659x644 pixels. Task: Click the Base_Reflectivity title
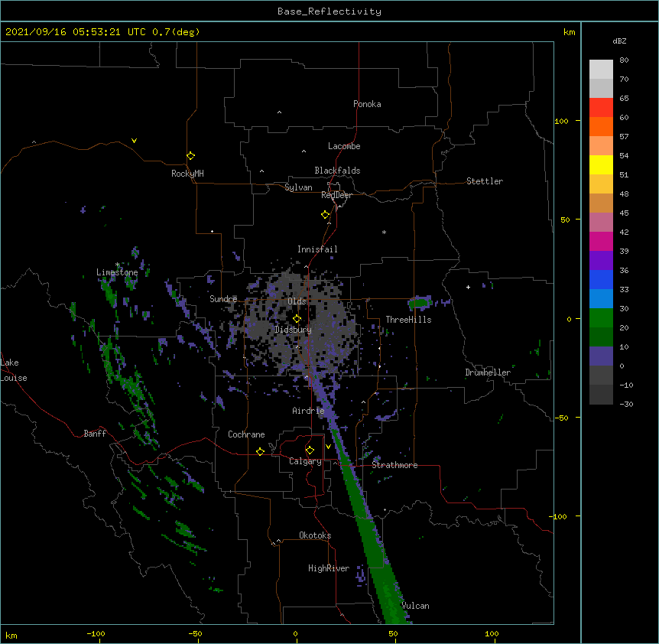[x=329, y=11]
